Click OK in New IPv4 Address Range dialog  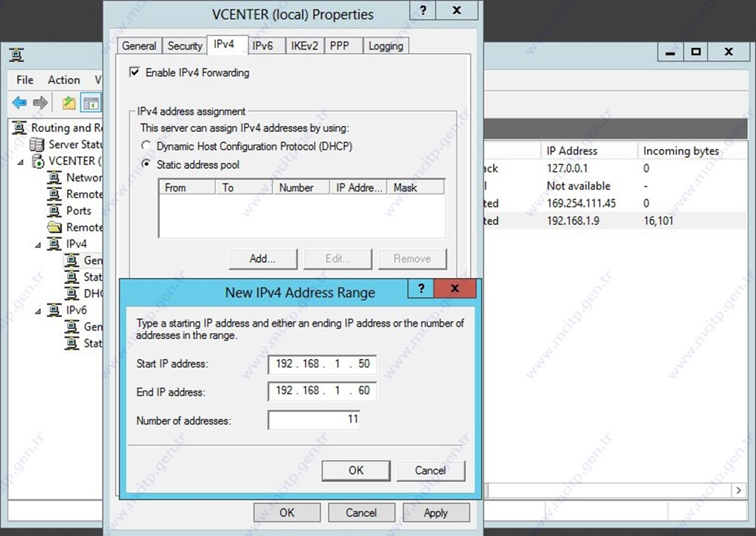356,470
